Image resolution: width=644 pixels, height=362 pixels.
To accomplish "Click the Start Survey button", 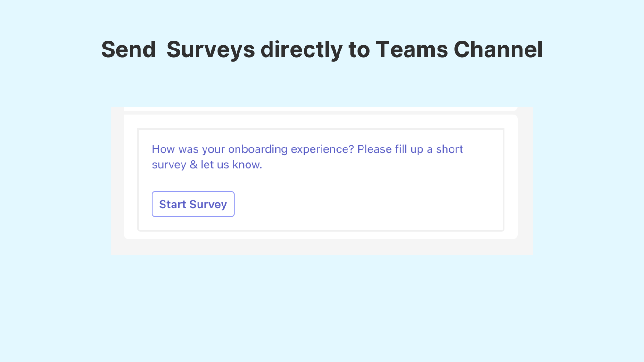I will [x=193, y=204].
